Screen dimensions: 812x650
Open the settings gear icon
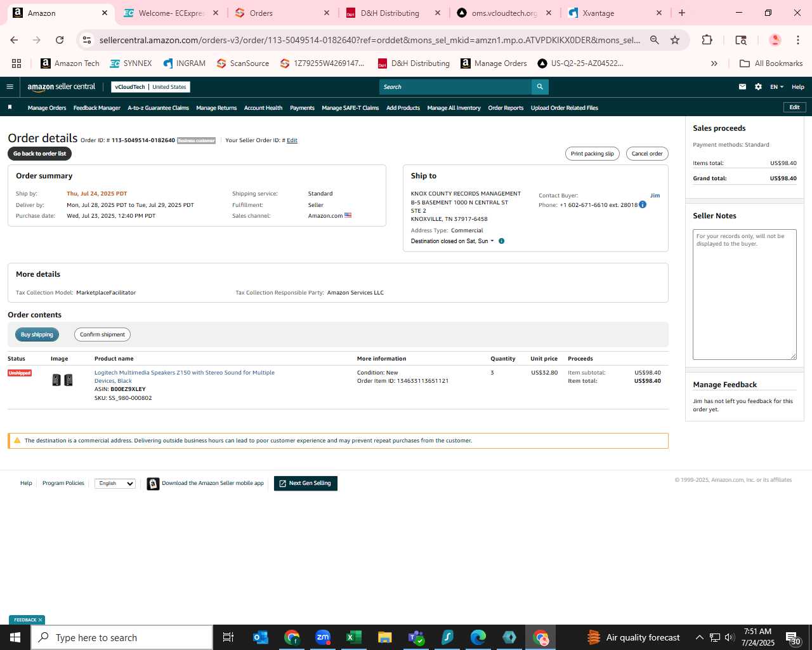pyautogui.click(x=758, y=87)
